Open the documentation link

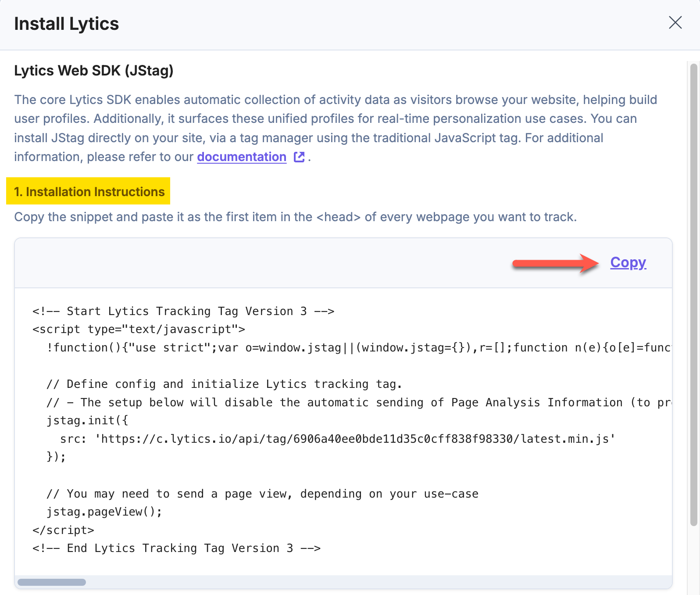(242, 157)
